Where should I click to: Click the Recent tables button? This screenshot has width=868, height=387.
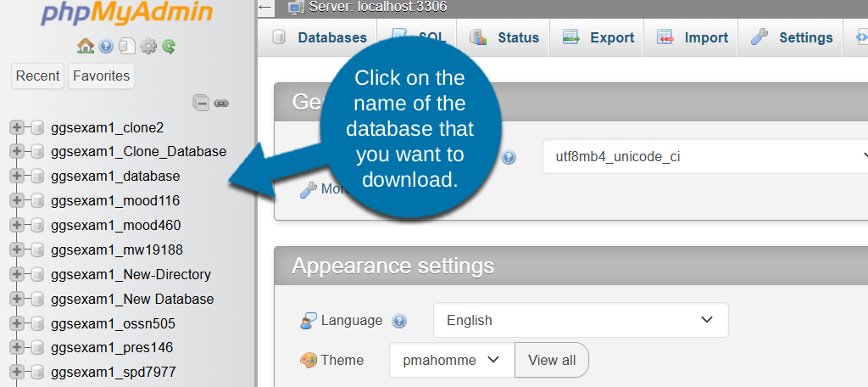click(x=38, y=76)
